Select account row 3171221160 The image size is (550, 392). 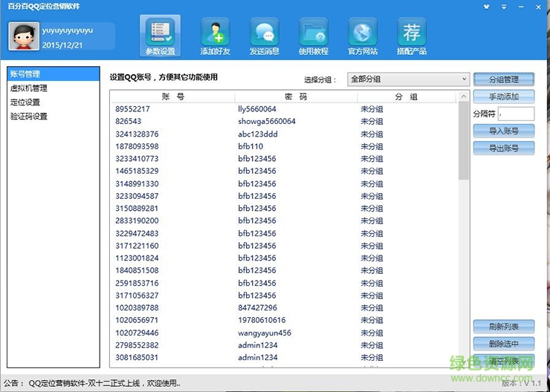coord(285,246)
